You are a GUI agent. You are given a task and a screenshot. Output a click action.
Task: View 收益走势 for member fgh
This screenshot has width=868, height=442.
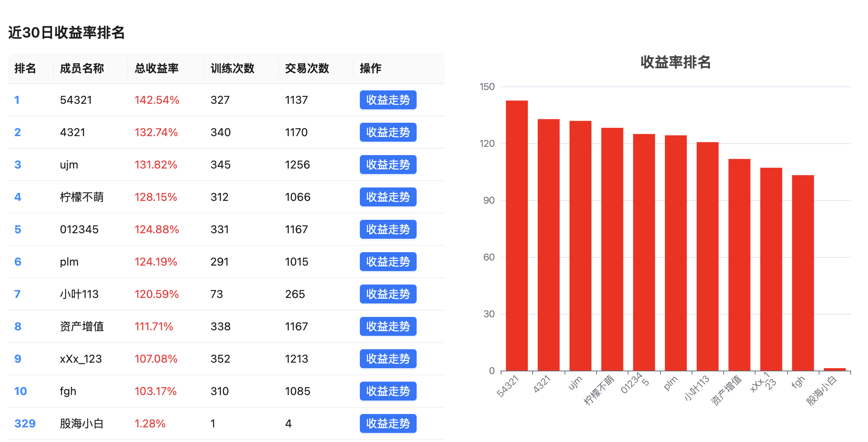coord(388,391)
